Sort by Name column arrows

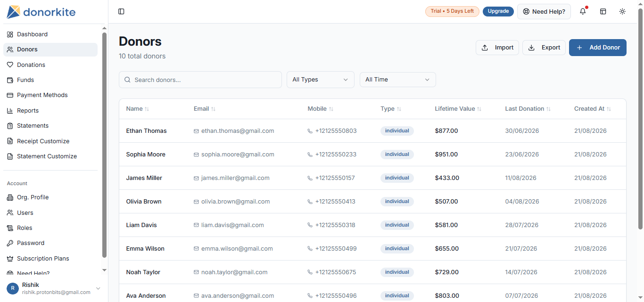coord(147,109)
